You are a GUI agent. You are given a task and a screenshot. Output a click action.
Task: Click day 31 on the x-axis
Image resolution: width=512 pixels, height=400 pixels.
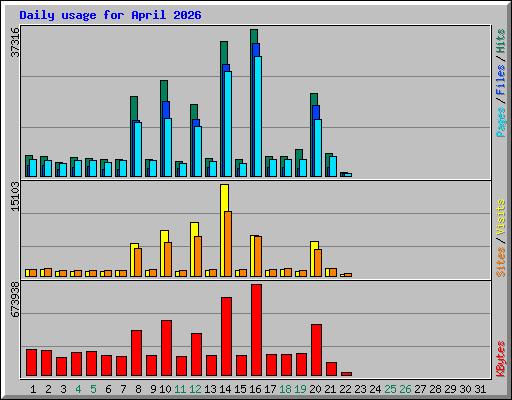pos(480,389)
